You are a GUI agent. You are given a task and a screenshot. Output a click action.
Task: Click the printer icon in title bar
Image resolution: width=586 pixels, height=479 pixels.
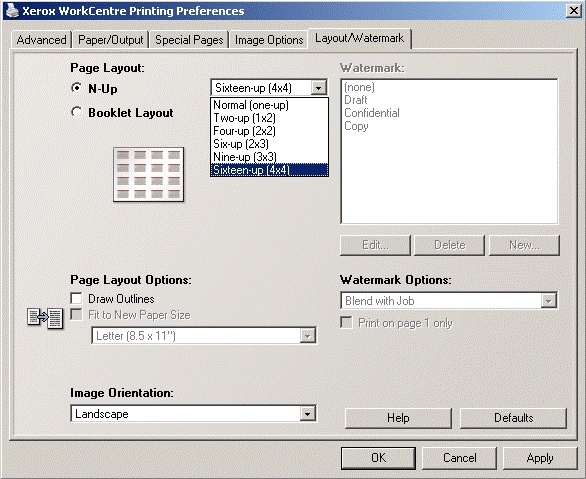[x=12, y=10]
